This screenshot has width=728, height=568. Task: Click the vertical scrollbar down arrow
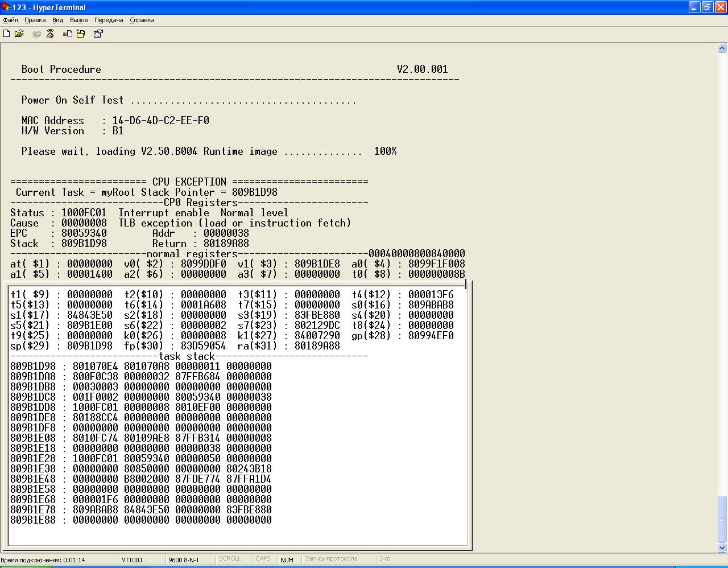click(x=722, y=548)
